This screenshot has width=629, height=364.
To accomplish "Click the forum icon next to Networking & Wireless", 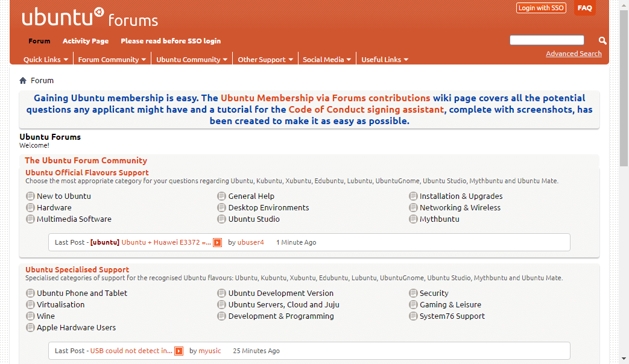I will tap(413, 208).
